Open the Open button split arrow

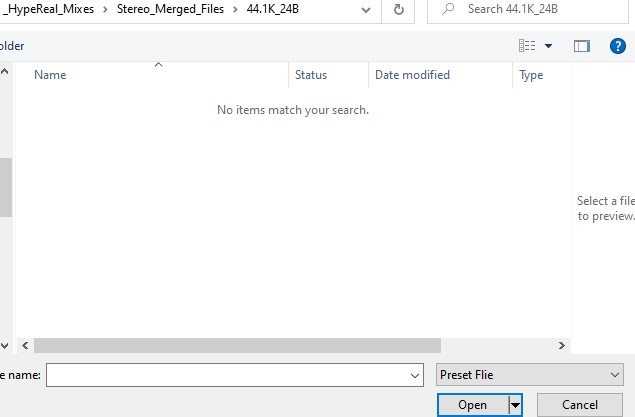point(515,405)
